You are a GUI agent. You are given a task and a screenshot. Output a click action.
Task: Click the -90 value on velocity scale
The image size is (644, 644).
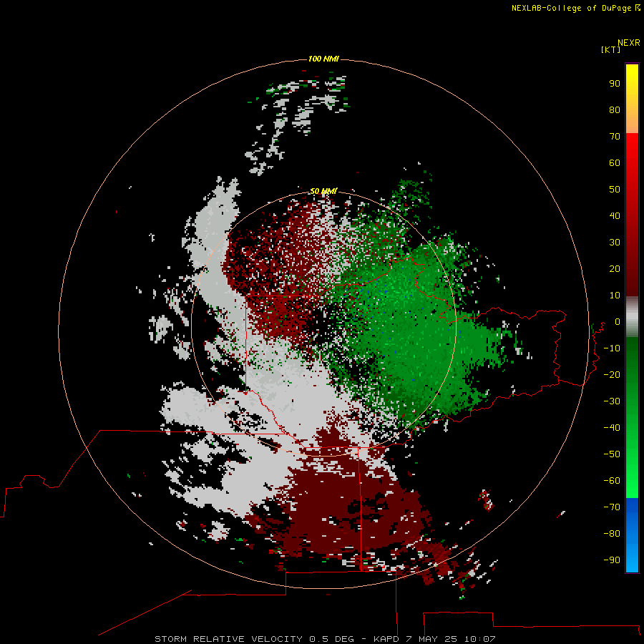tap(612, 560)
